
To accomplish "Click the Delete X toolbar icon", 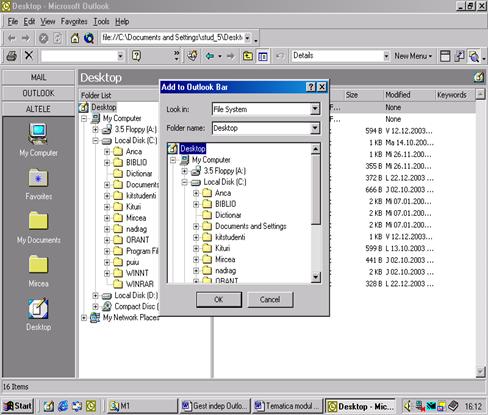I will click(29, 55).
